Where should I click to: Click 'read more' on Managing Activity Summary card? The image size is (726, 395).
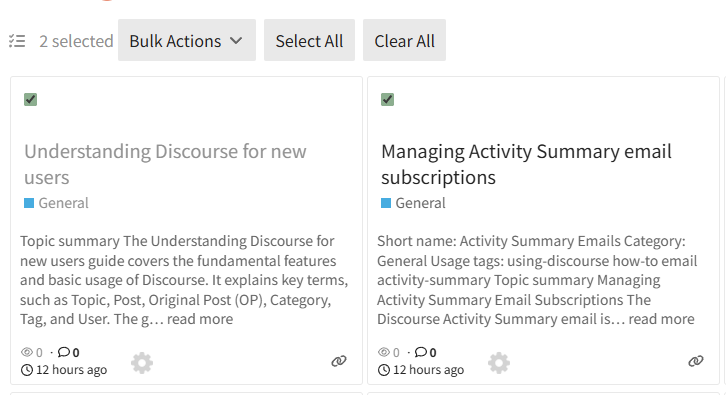661,319
